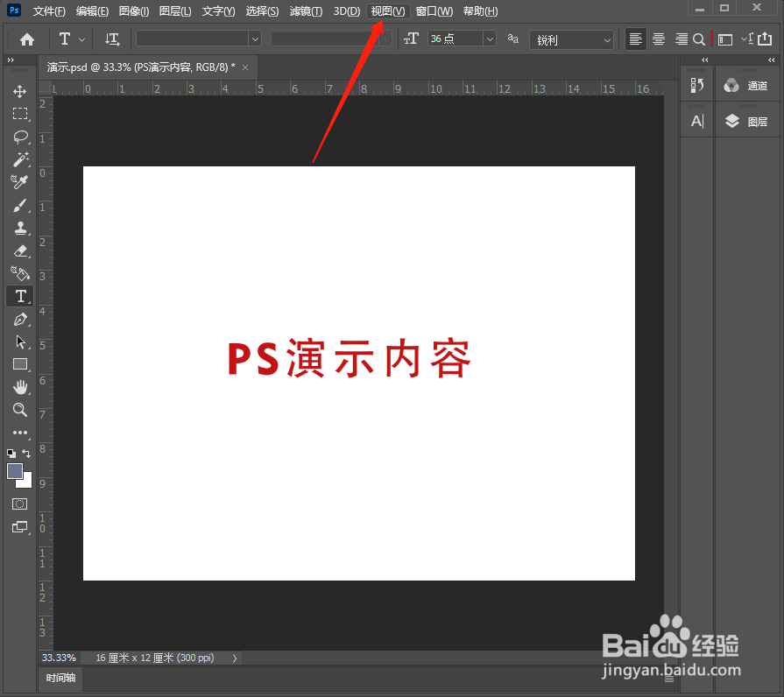784x697 pixels.
Task: Click the Search magnifier icon in options bar
Action: tap(699, 39)
